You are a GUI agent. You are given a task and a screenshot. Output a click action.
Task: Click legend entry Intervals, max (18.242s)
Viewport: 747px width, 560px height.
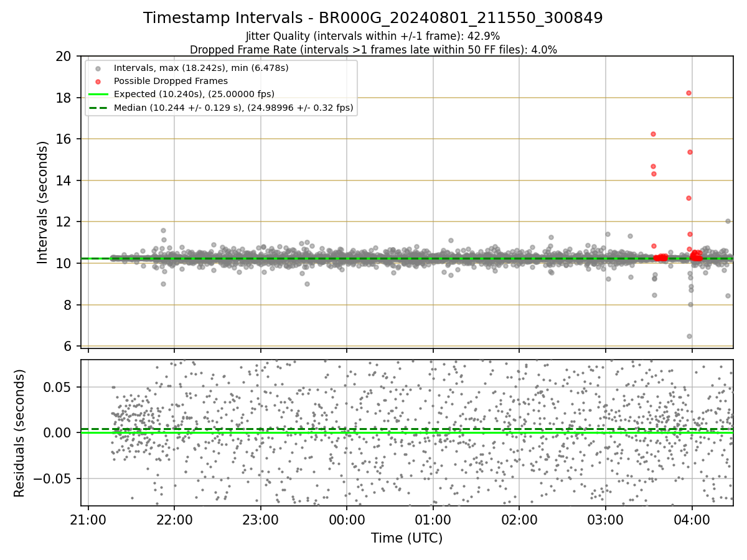201,67
